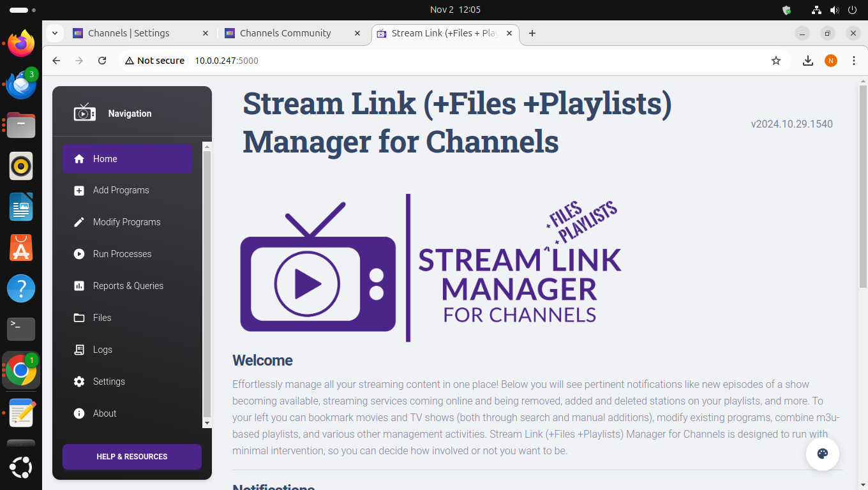The width and height of the screenshot is (868, 490).
Task: Expand the browser tab search dropdown
Action: click(55, 33)
